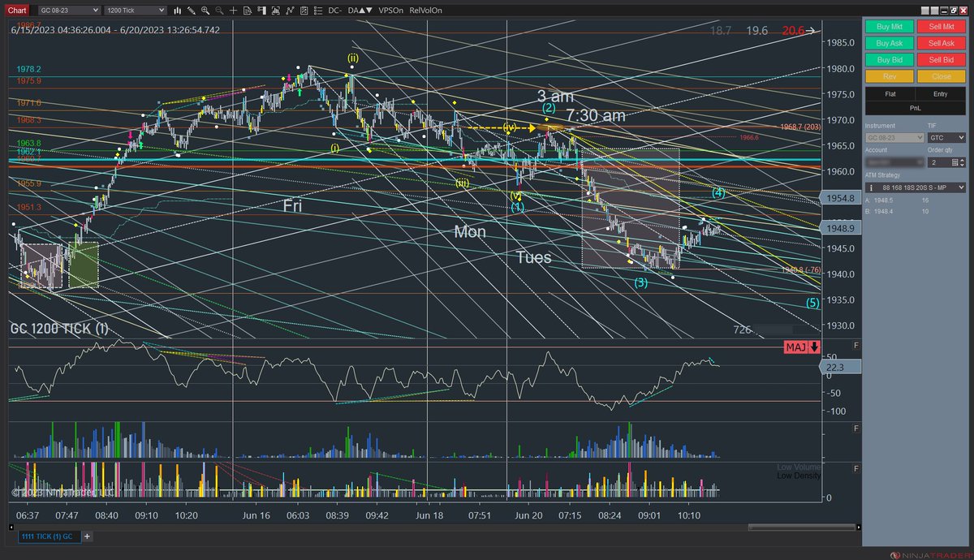This screenshot has width=974, height=560.
Task: Click the F button on the Low Volume panel
Action: coord(856,468)
